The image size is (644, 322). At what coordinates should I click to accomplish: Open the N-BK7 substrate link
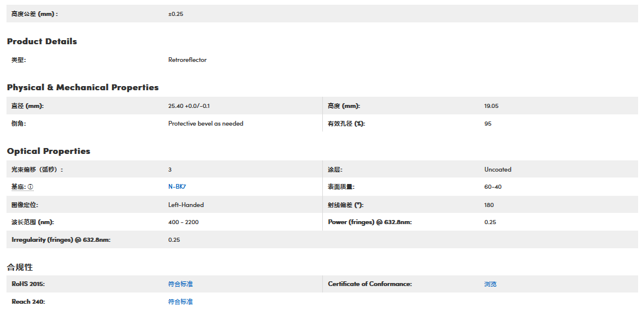177,187
